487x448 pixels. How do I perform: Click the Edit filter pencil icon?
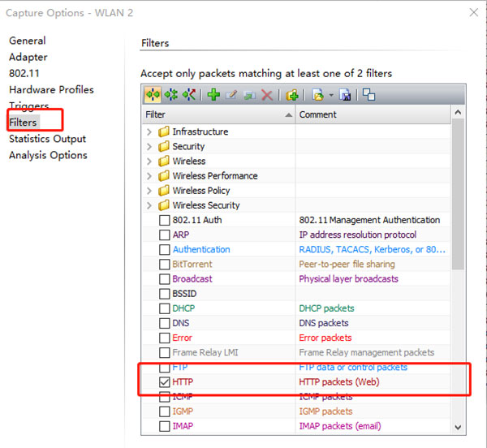(x=231, y=95)
